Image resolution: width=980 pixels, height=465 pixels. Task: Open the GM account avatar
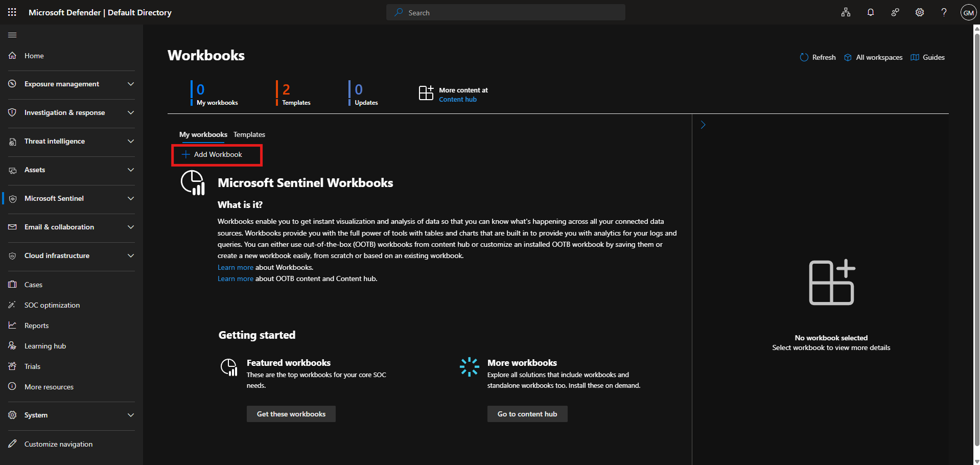[x=968, y=12]
